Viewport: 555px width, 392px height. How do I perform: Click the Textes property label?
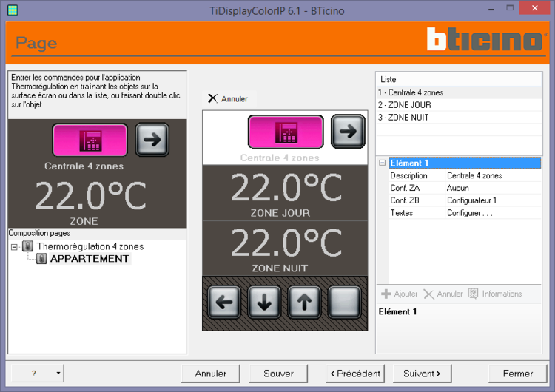click(x=401, y=212)
